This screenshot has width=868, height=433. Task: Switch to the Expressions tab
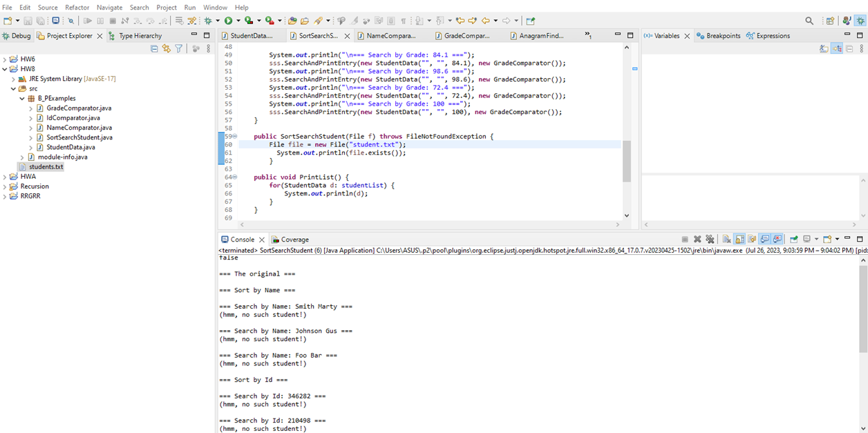(768, 36)
